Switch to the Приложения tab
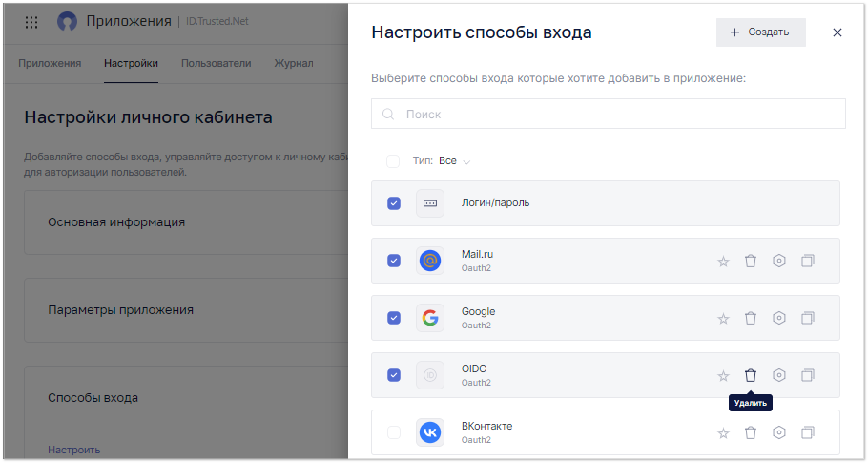This screenshot has width=868, height=463. pos(50,63)
